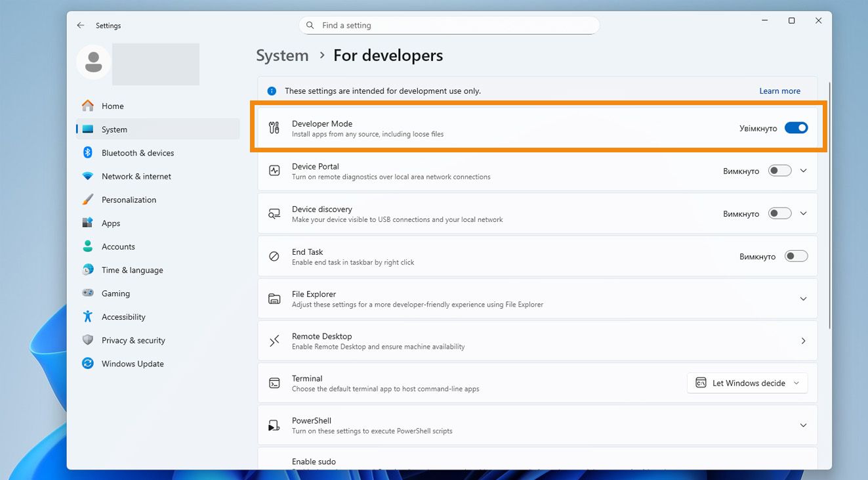Select Time & language label
Screen dimensions: 868x480
pos(133,270)
